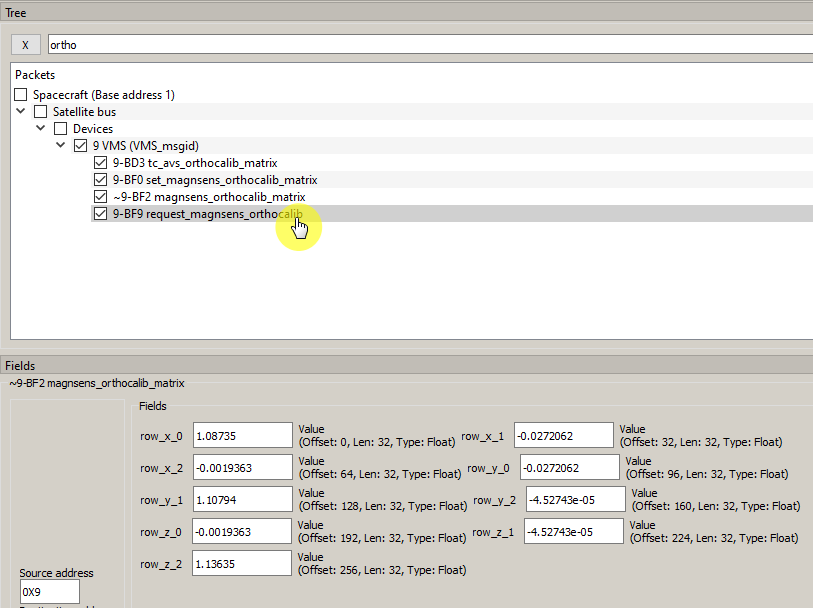Click the row_x_1 value field
The height and width of the screenshot is (608, 813).
[563, 435]
